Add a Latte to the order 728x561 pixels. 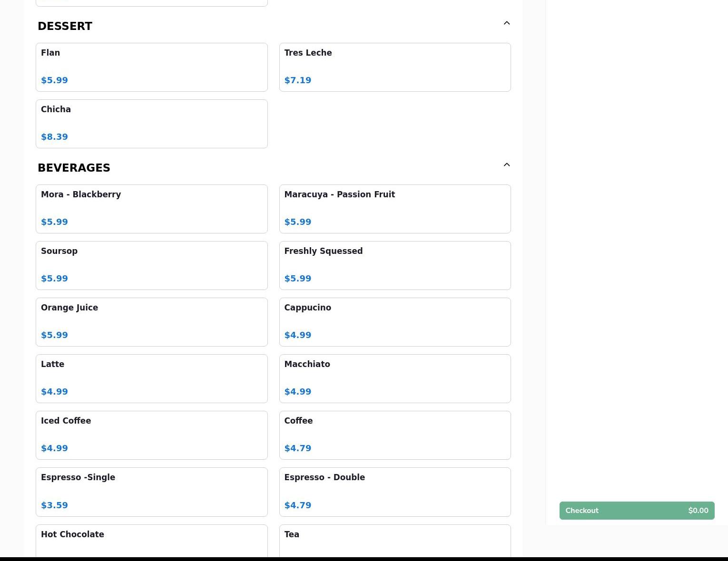(151, 378)
